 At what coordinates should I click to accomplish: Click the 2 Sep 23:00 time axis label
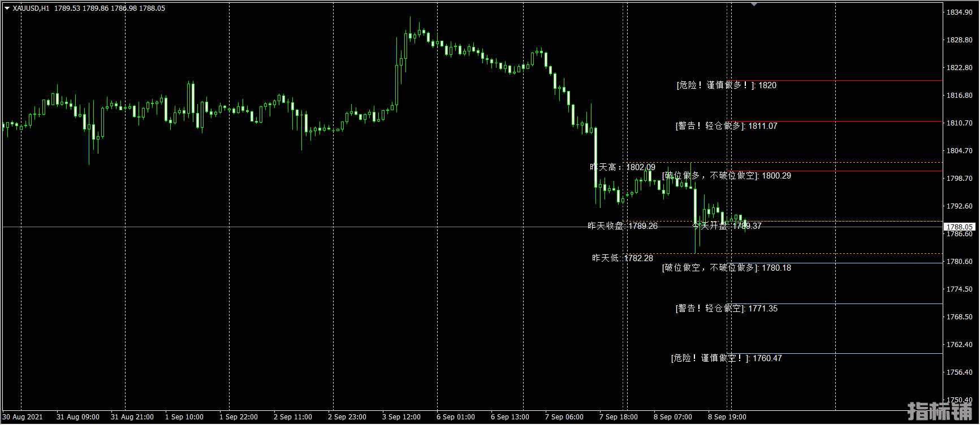pyautogui.click(x=347, y=417)
